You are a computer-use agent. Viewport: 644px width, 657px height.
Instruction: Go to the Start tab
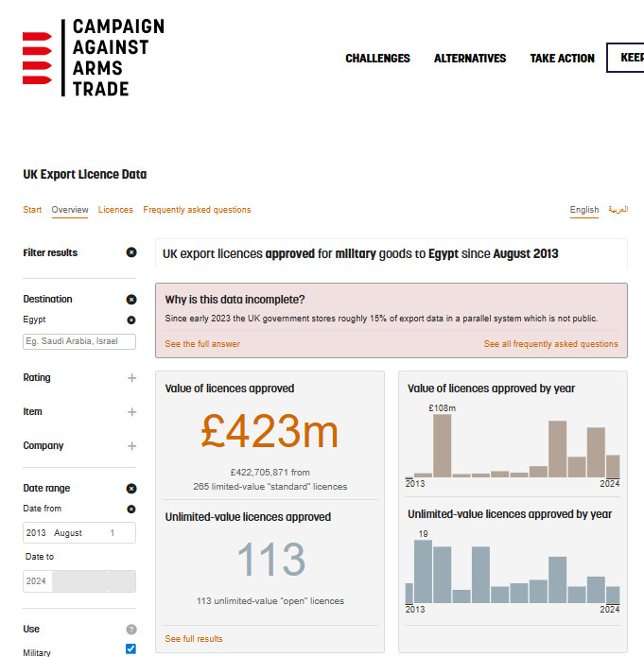point(32,210)
